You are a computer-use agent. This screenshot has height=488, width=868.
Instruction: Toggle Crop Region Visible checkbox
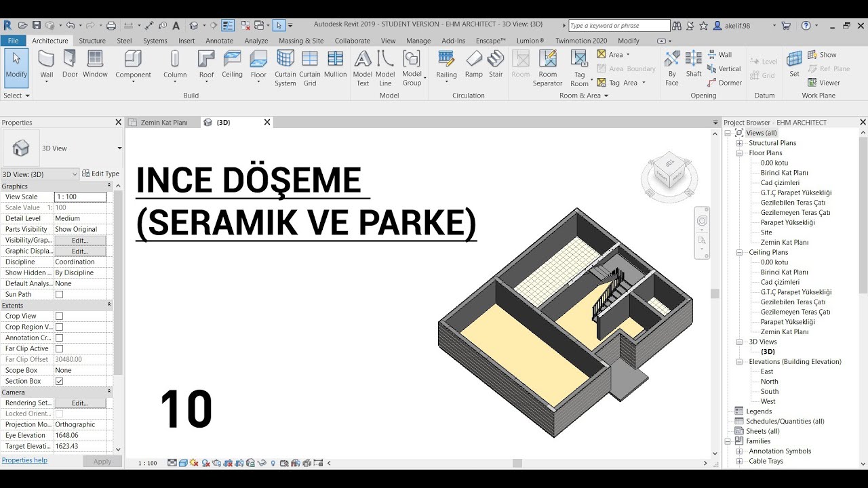coord(59,327)
